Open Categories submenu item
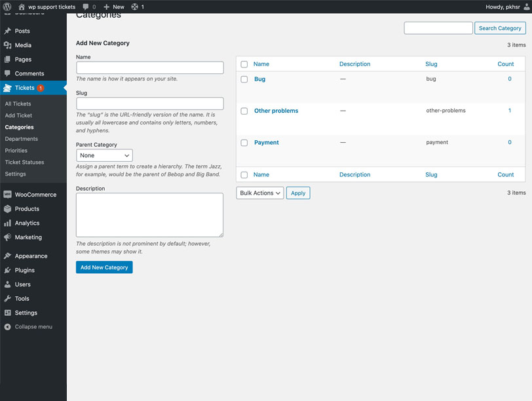This screenshot has height=401, width=532. (20, 127)
